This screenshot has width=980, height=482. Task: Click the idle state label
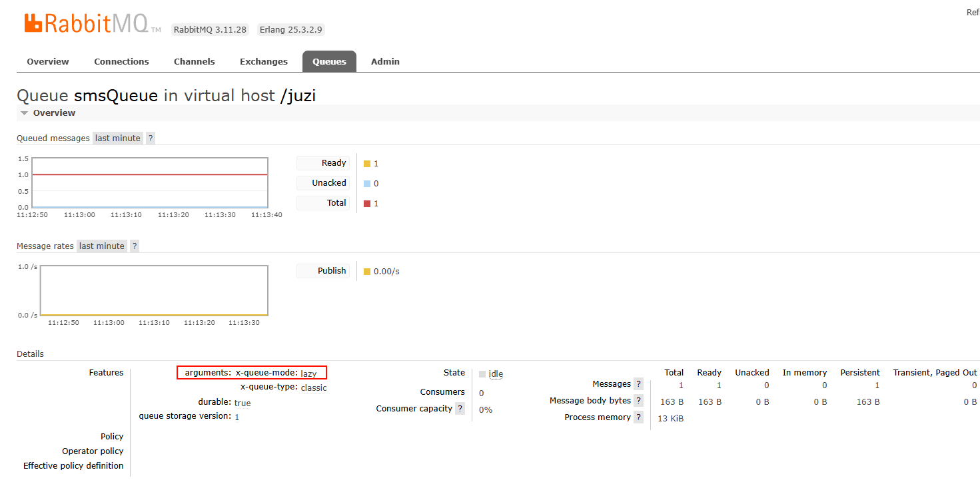tap(496, 374)
